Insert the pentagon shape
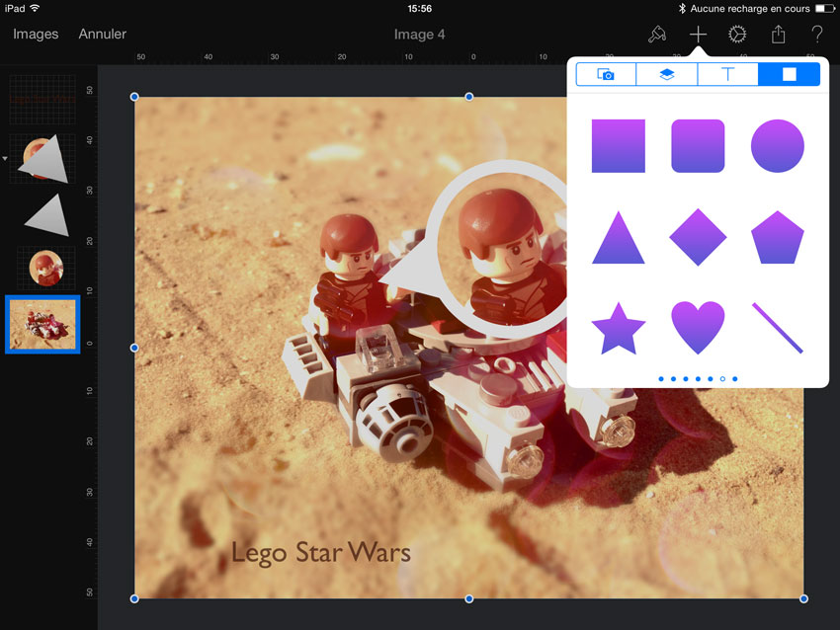This screenshot has width=840, height=630. 778,237
